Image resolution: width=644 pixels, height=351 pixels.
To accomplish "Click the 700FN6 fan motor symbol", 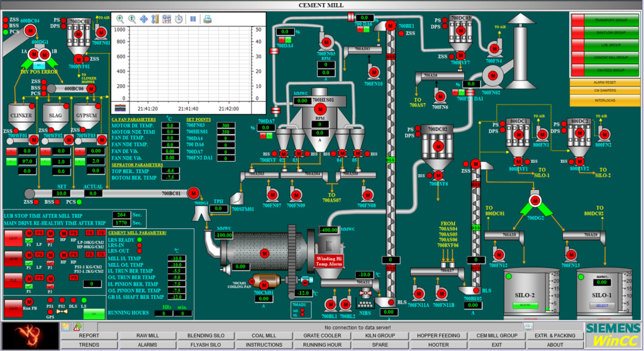I will coord(440,97).
